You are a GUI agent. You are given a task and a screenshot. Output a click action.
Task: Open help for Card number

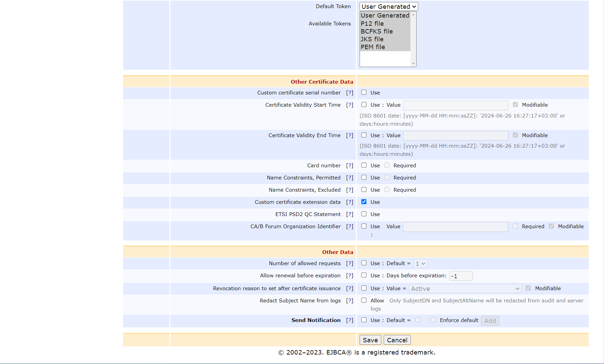click(349, 166)
